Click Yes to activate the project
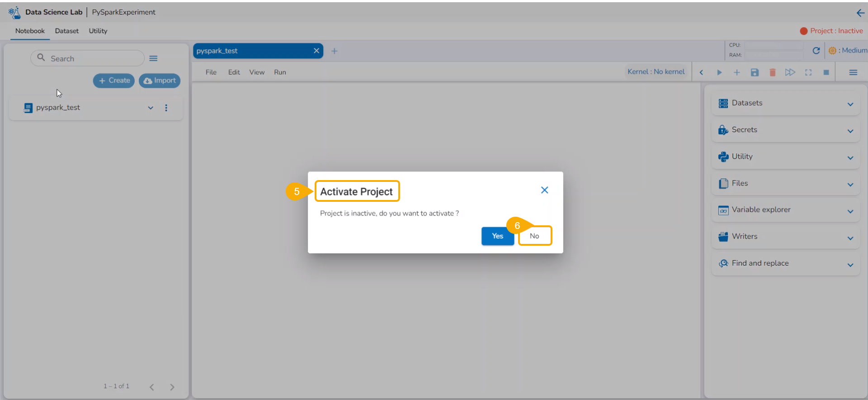This screenshot has height=400, width=868. pyautogui.click(x=498, y=236)
